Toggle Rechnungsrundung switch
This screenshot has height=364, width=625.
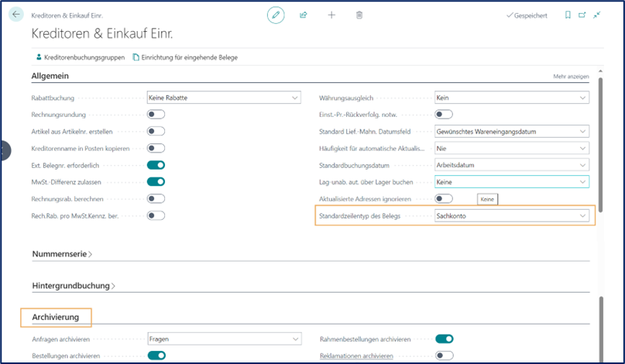(156, 115)
